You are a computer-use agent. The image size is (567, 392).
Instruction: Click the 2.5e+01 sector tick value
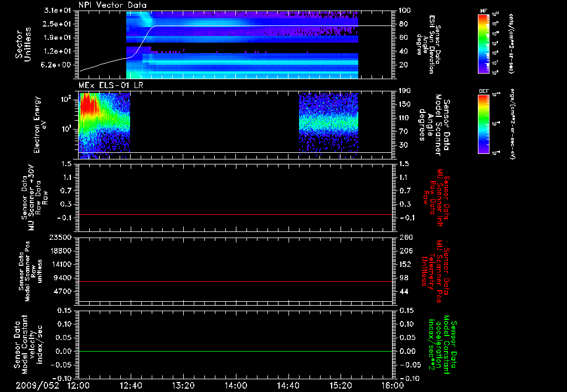click(57, 24)
